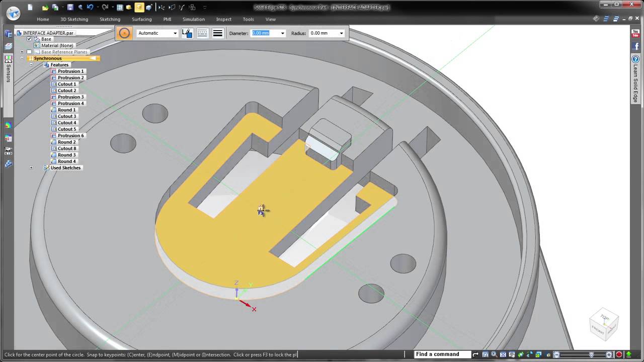Screen dimensions: 644x362
Task: Click the circle-by-center command icon
Action: click(124, 33)
